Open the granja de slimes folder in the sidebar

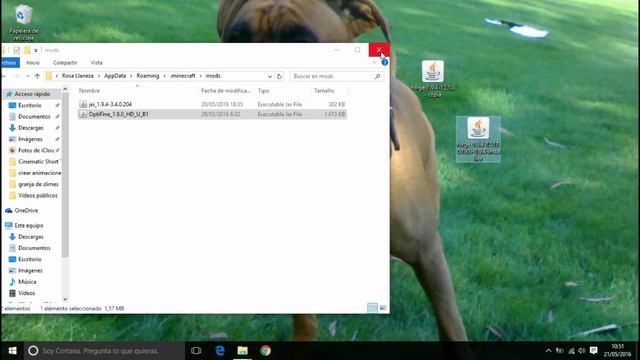point(38,184)
